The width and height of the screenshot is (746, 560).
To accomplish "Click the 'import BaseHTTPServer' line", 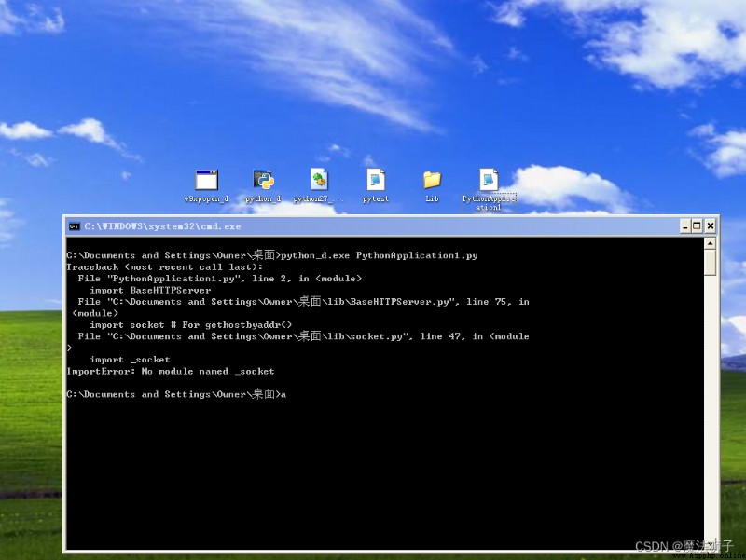I will [150, 290].
